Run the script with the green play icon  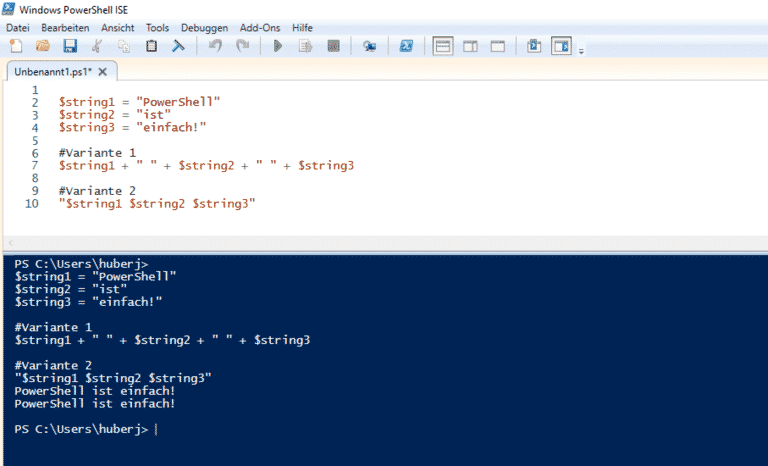click(279, 46)
